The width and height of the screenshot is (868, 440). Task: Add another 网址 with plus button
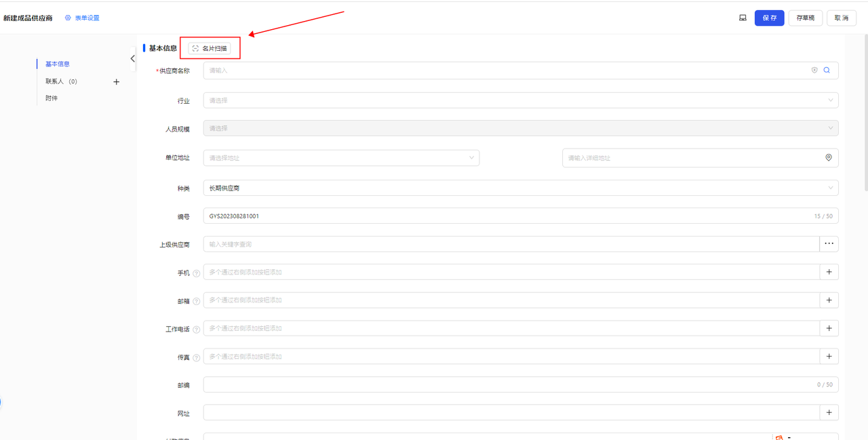[x=829, y=412]
